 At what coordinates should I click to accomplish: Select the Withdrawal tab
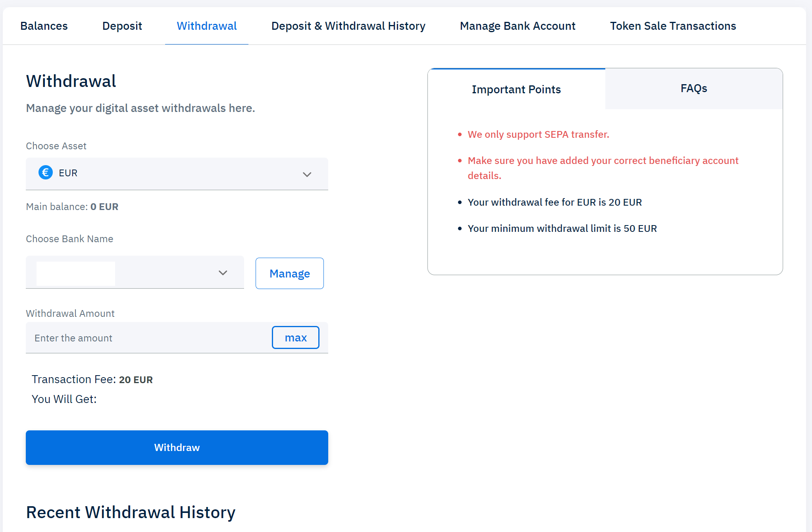[x=206, y=26]
